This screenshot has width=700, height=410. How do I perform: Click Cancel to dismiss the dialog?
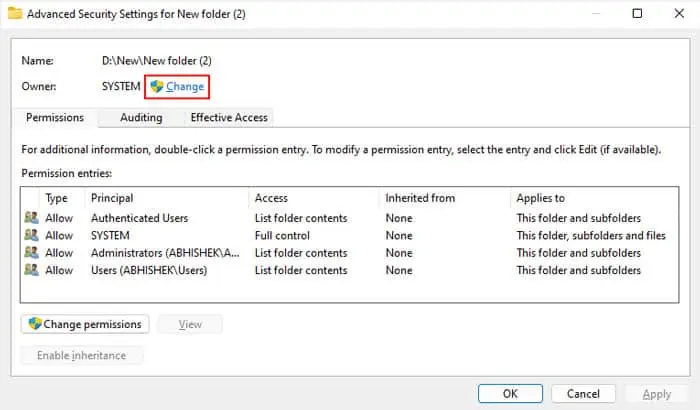pyautogui.click(x=583, y=393)
